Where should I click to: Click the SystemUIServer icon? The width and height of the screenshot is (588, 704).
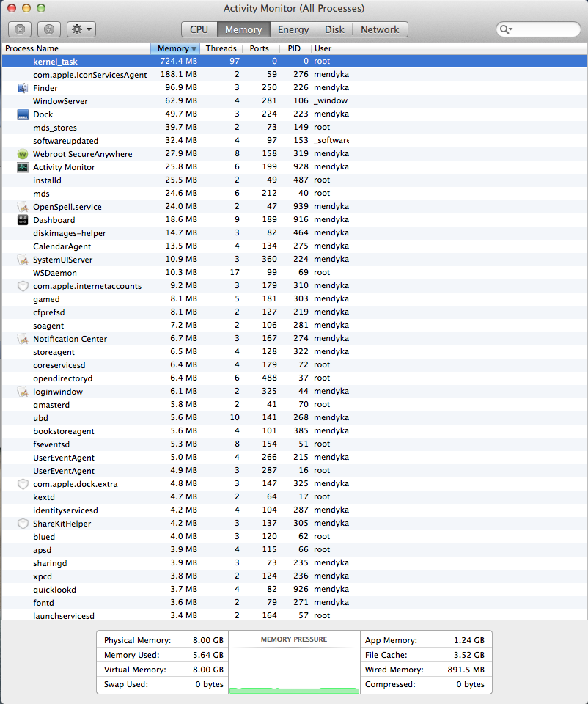tap(23, 260)
